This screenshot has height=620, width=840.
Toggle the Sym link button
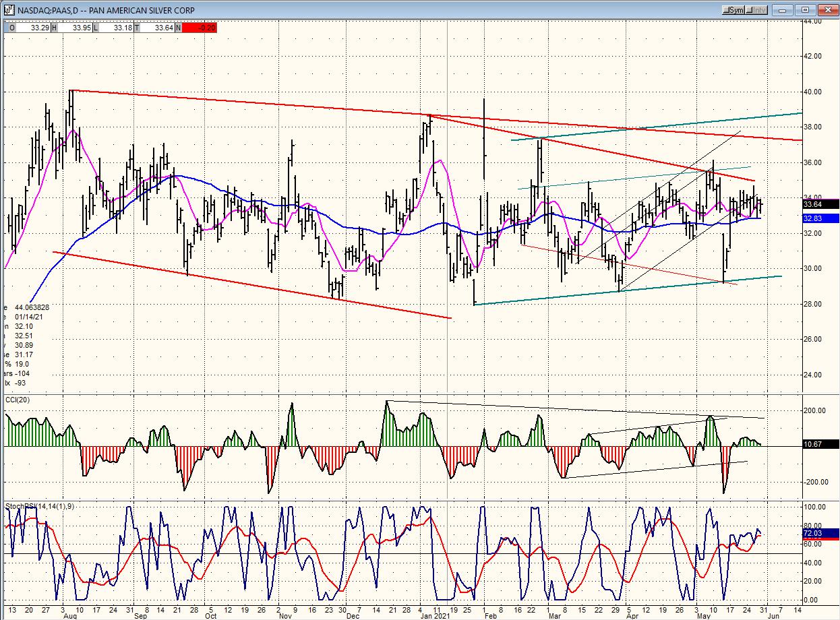[x=734, y=10]
